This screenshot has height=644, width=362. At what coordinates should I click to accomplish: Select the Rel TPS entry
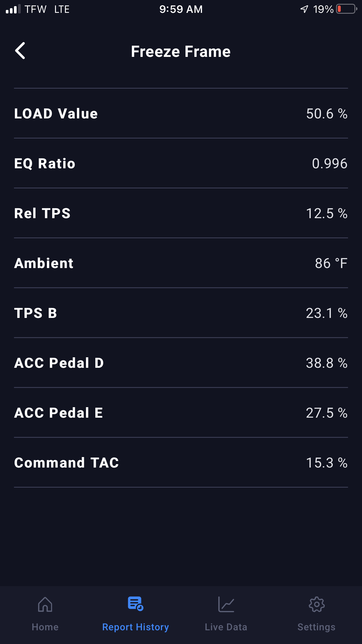(181, 213)
